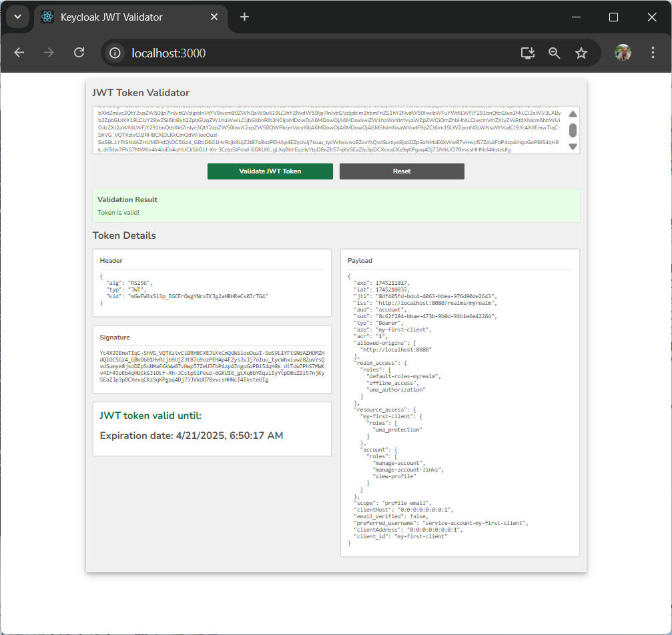Click the signature string text
Screen dimensions: 672x635
(x=212, y=366)
